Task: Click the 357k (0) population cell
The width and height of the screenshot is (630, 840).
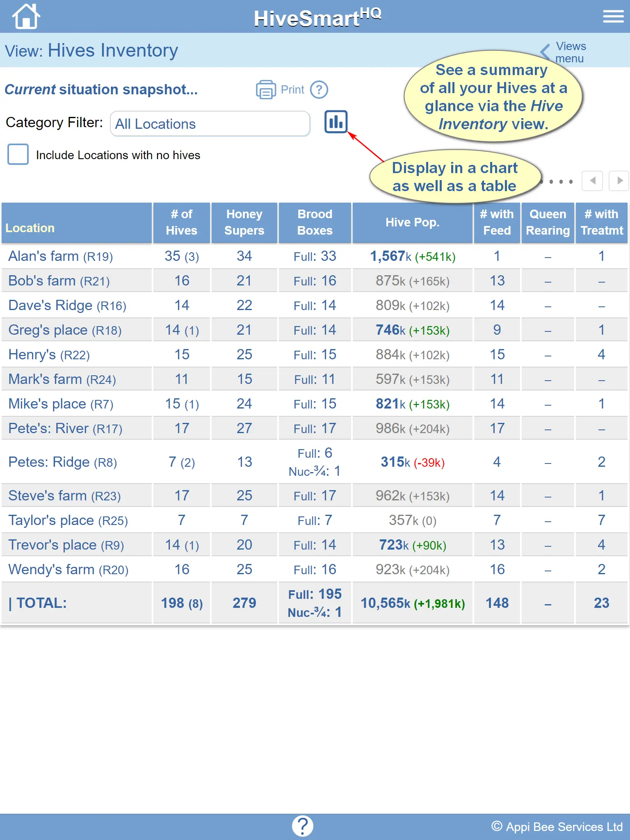Action: [413, 520]
